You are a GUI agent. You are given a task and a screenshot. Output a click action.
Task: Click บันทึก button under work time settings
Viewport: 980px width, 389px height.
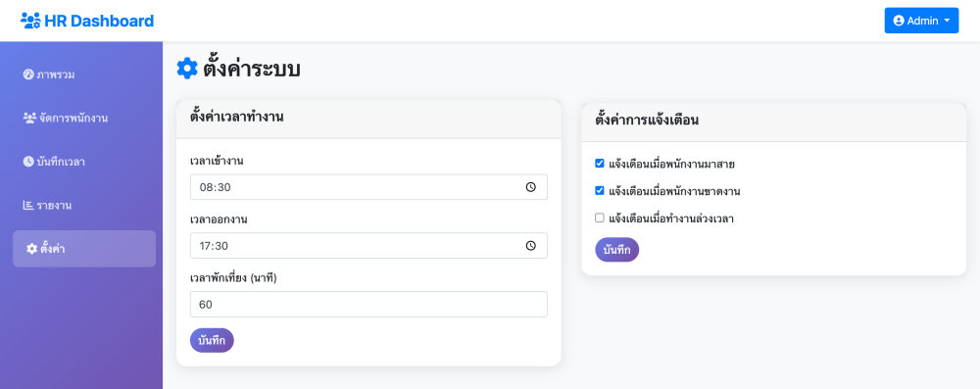212,340
